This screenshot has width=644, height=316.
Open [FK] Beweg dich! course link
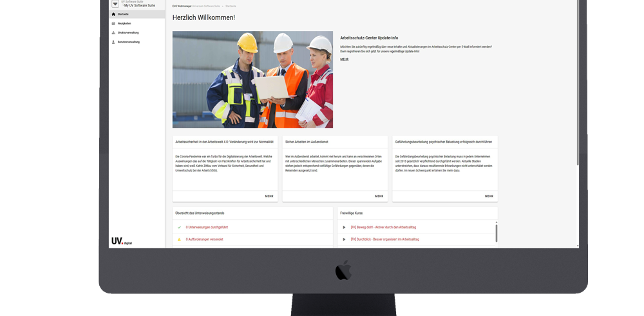coord(383,227)
